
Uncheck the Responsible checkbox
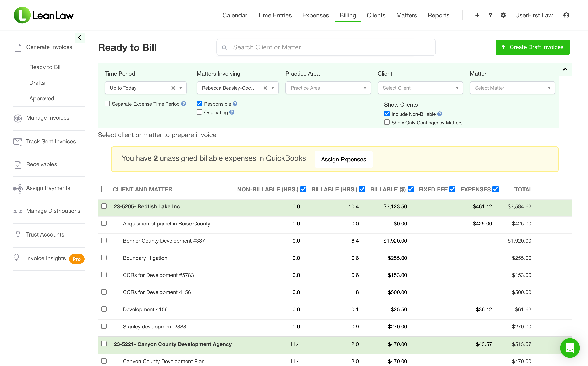[x=199, y=104]
